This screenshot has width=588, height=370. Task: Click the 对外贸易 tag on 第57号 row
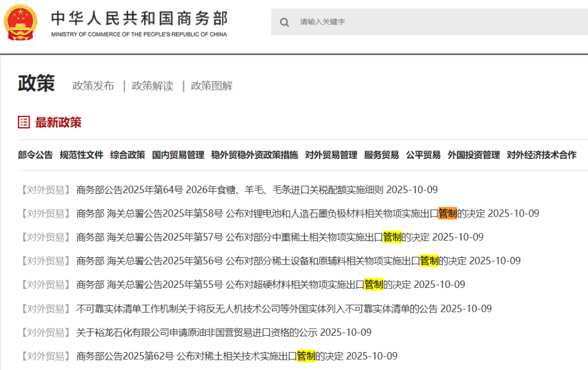pos(46,237)
